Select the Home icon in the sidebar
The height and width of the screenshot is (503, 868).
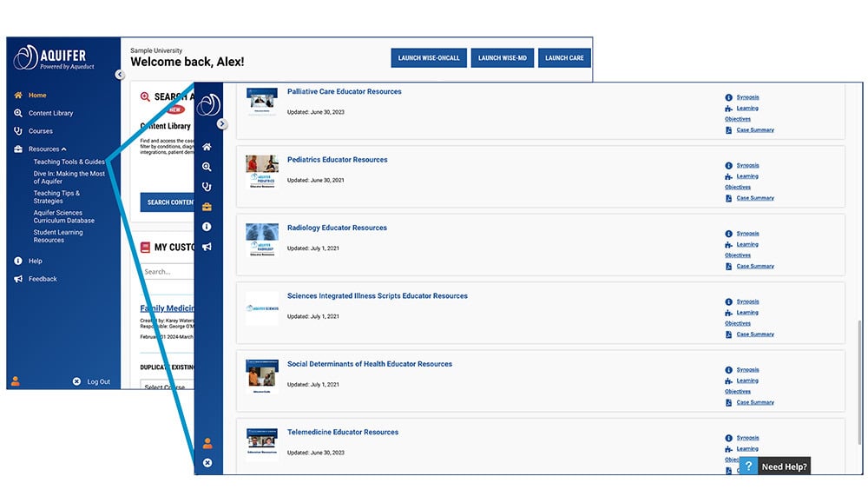(x=207, y=147)
